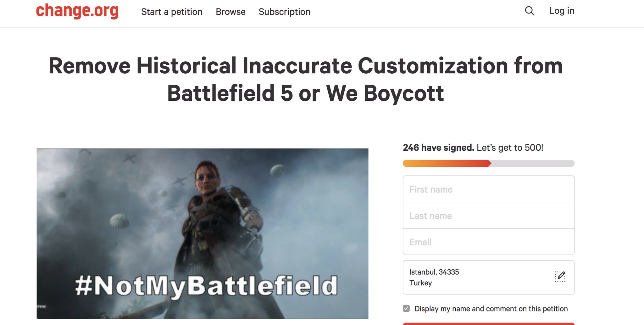Click the change.org logo
The image size is (644, 325).
point(77,11)
